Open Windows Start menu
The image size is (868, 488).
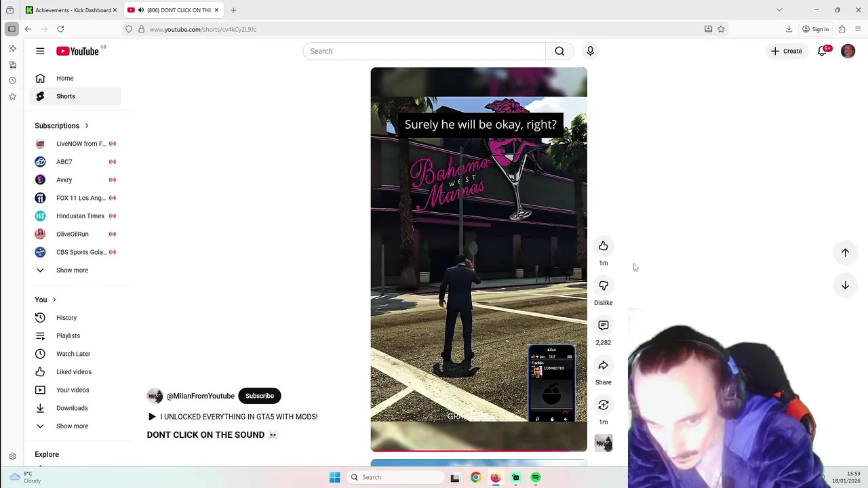click(334, 477)
